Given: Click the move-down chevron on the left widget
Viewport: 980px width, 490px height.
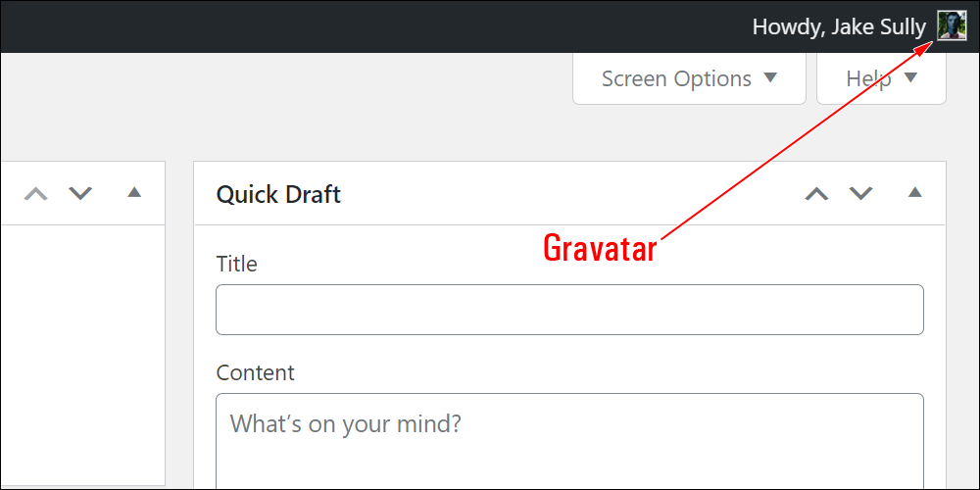Looking at the screenshot, I should coord(80,194).
